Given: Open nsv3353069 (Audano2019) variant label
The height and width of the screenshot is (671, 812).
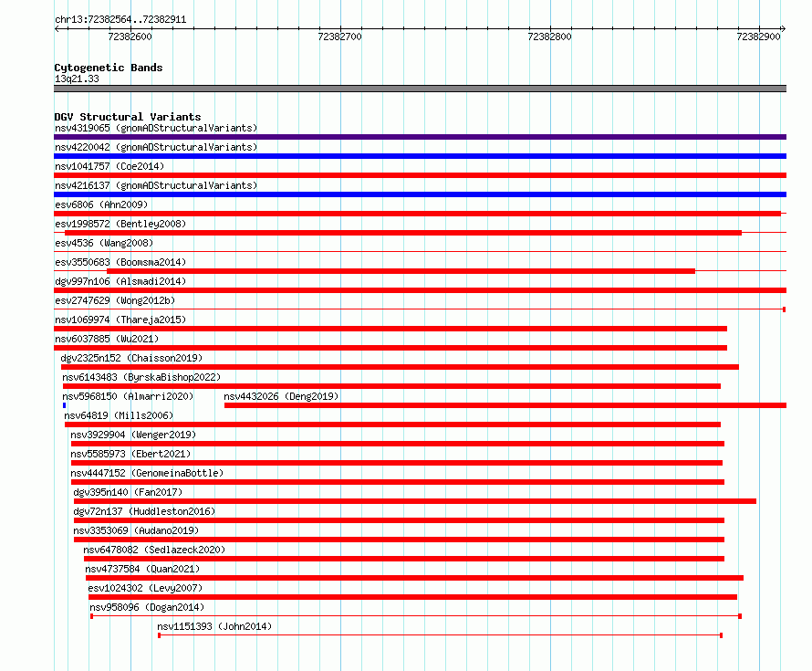Looking at the screenshot, I should click(136, 530).
